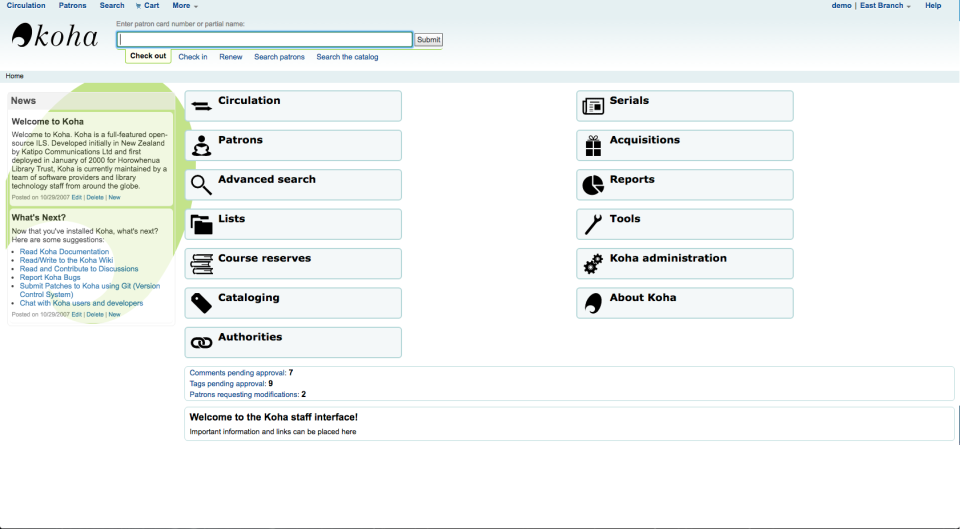
Task: Click the demo user link
Action: [841, 6]
